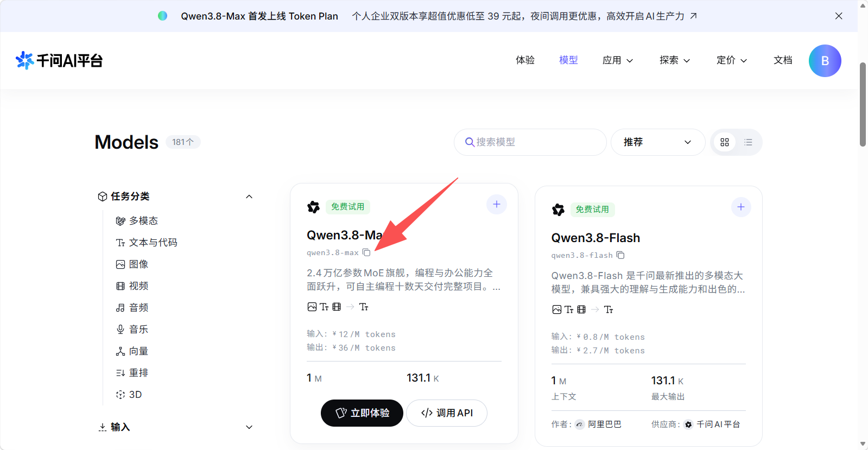The width and height of the screenshot is (868, 450).
Task: Add Qwen3.8-Max with its plus icon
Action: (496, 204)
